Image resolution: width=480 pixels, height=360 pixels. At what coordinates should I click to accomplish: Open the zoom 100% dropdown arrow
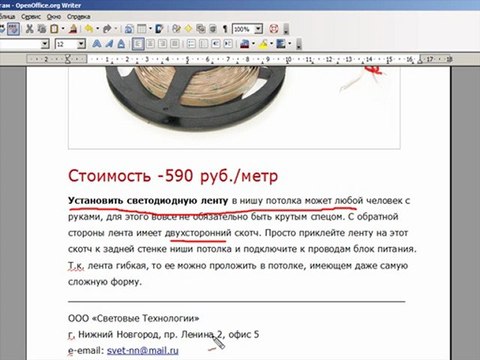tap(258, 29)
